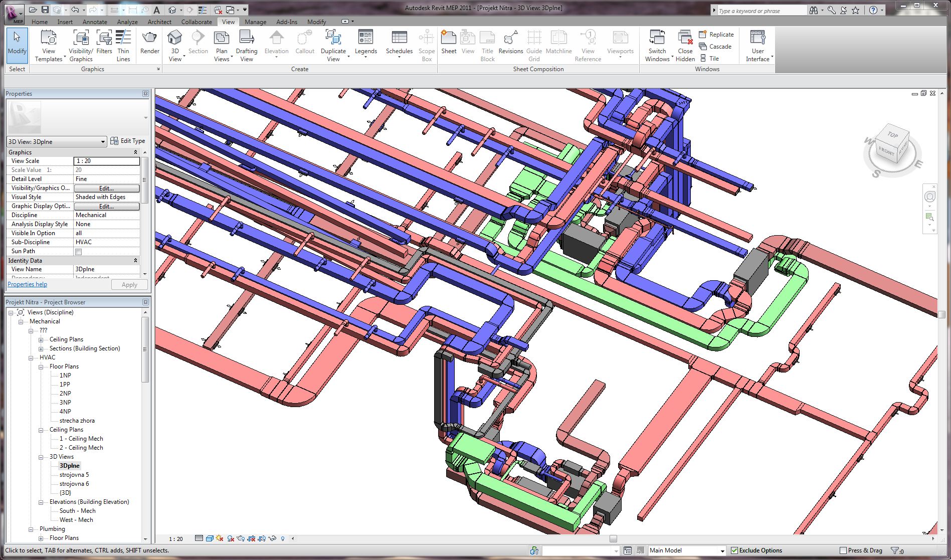Click Edit button for Visibility/Graphics Overrides
This screenshot has height=560, width=951.
[x=106, y=189]
